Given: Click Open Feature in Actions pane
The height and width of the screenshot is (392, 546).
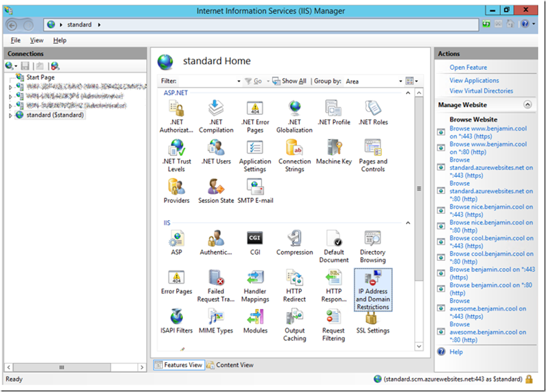Looking at the screenshot, I should 468,67.
